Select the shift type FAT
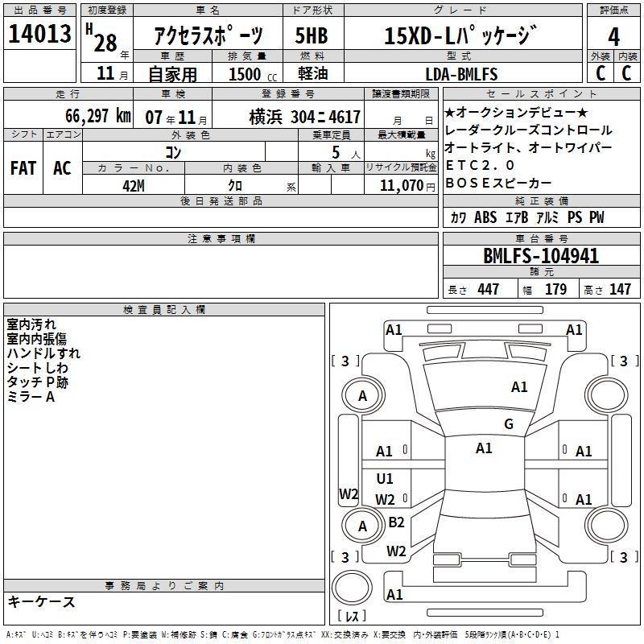 (23, 168)
